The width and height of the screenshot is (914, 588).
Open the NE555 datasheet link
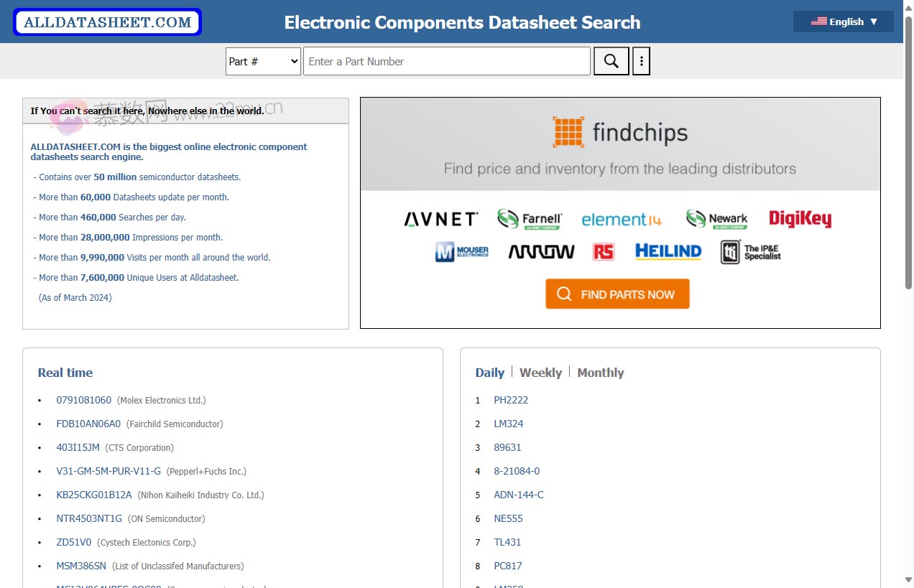pyautogui.click(x=508, y=518)
